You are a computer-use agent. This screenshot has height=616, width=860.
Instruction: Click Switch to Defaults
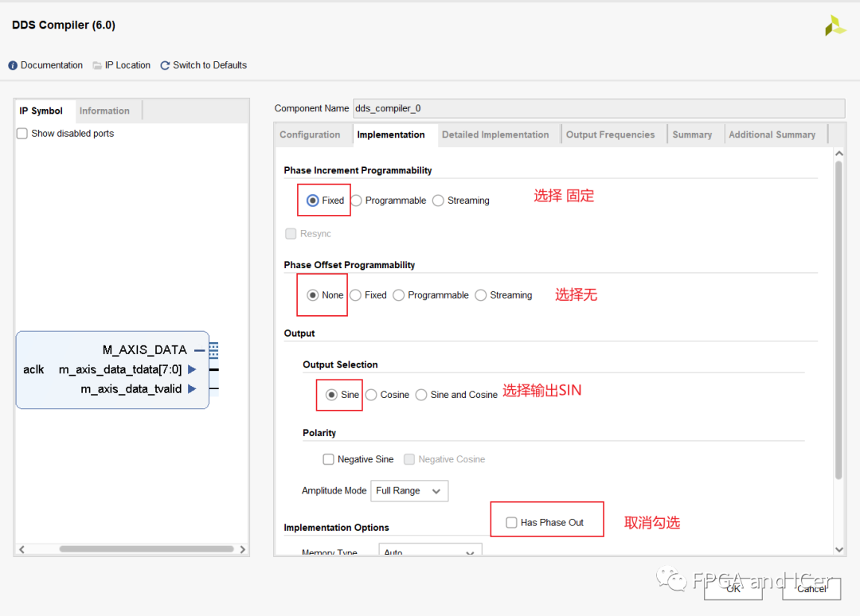(210, 65)
